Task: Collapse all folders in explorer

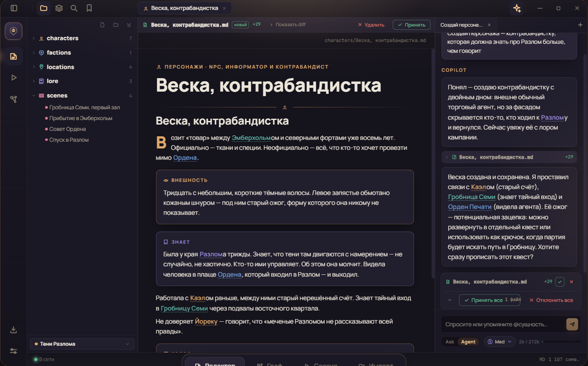Action: [x=129, y=25]
